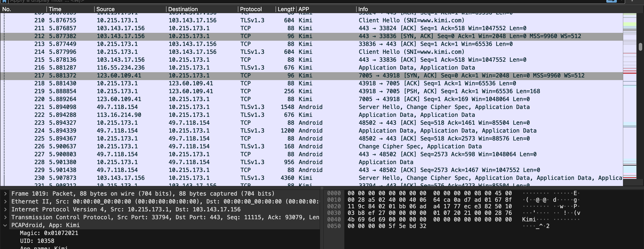
Task: Select packet 230 with length 4360
Action: coord(311,178)
